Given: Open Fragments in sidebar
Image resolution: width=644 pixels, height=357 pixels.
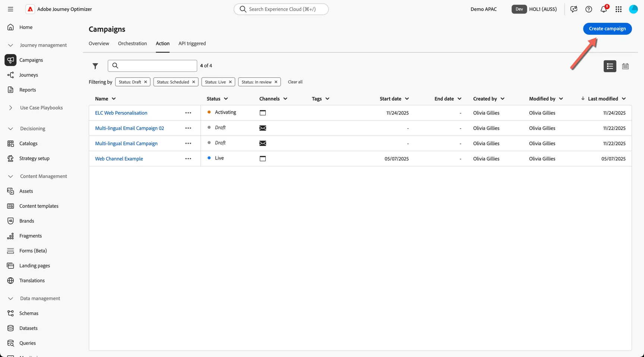Looking at the screenshot, I should [x=31, y=236].
